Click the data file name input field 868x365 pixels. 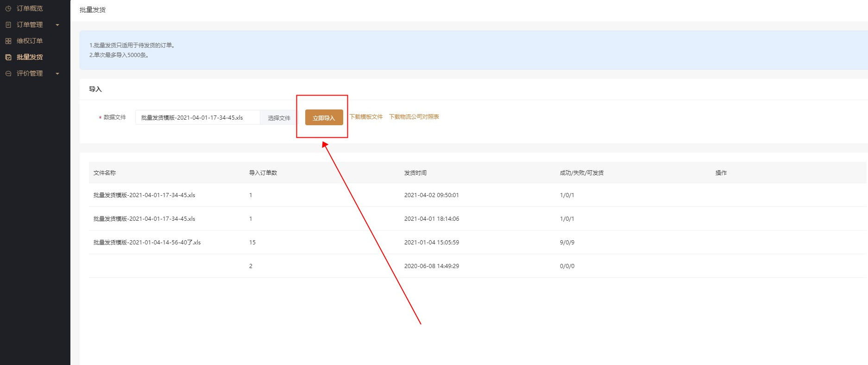[x=197, y=118]
